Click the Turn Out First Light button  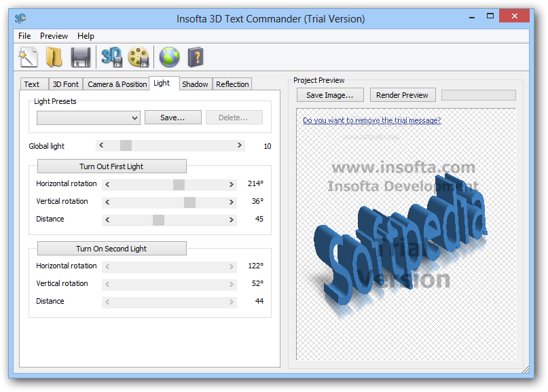112,166
